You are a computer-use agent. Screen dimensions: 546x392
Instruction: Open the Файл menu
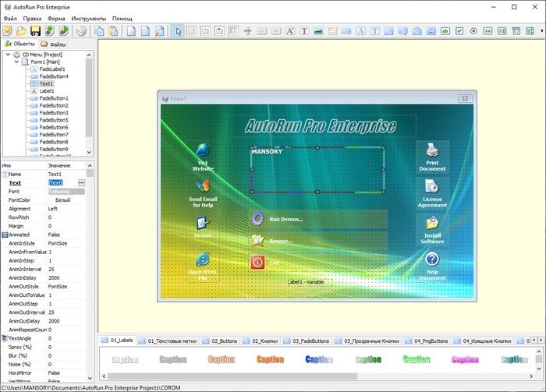coord(10,19)
